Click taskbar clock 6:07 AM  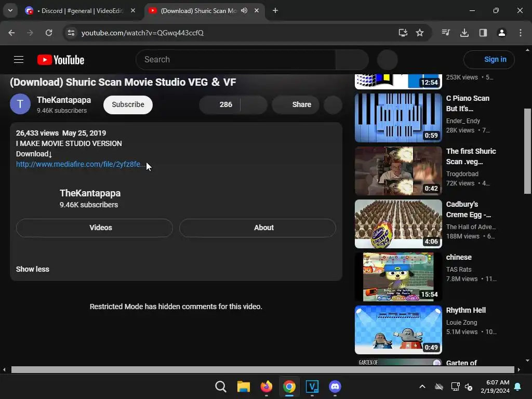click(495, 387)
